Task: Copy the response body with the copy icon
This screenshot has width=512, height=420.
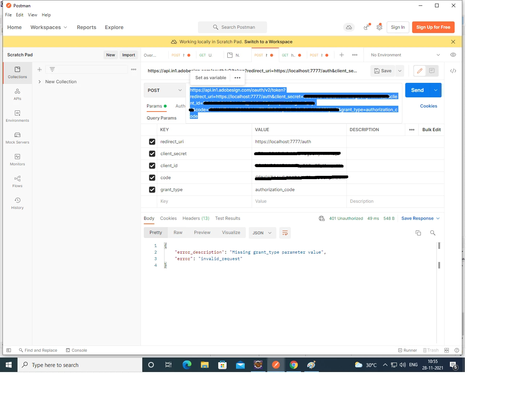Action: point(418,233)
